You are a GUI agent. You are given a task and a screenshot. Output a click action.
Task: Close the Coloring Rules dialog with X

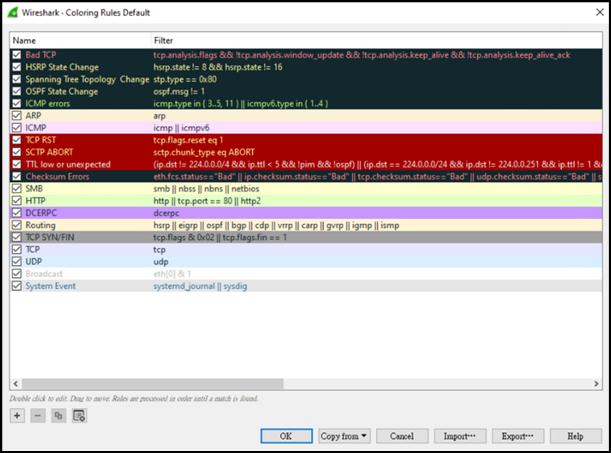pos(600,12)
